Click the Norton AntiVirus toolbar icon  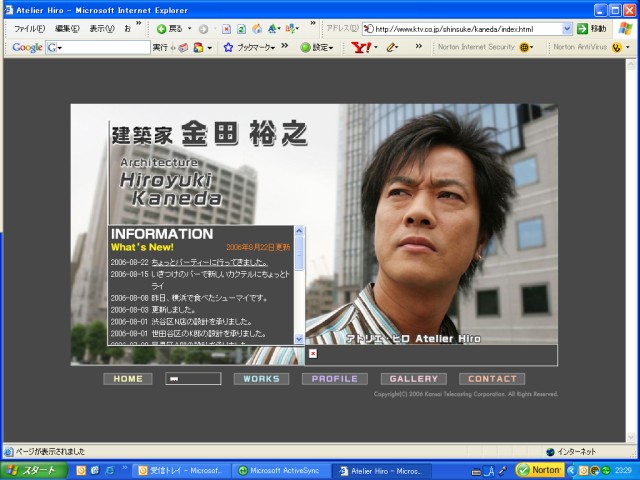[617, 48]
